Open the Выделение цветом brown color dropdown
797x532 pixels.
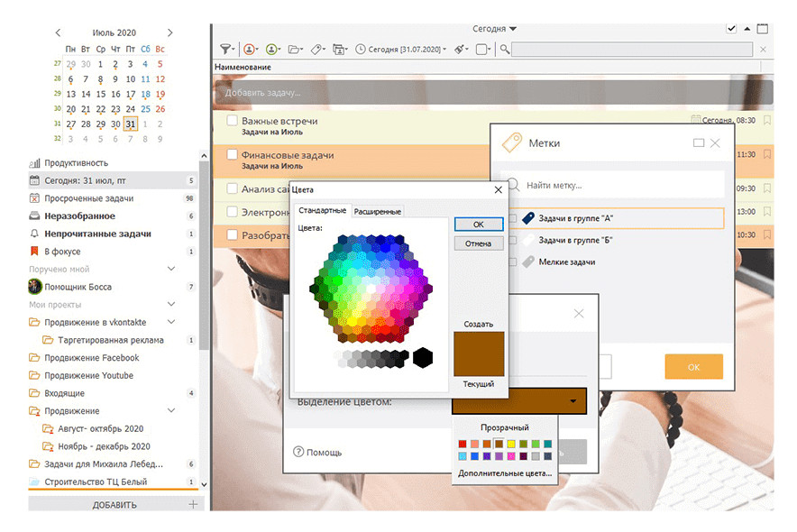519,401
